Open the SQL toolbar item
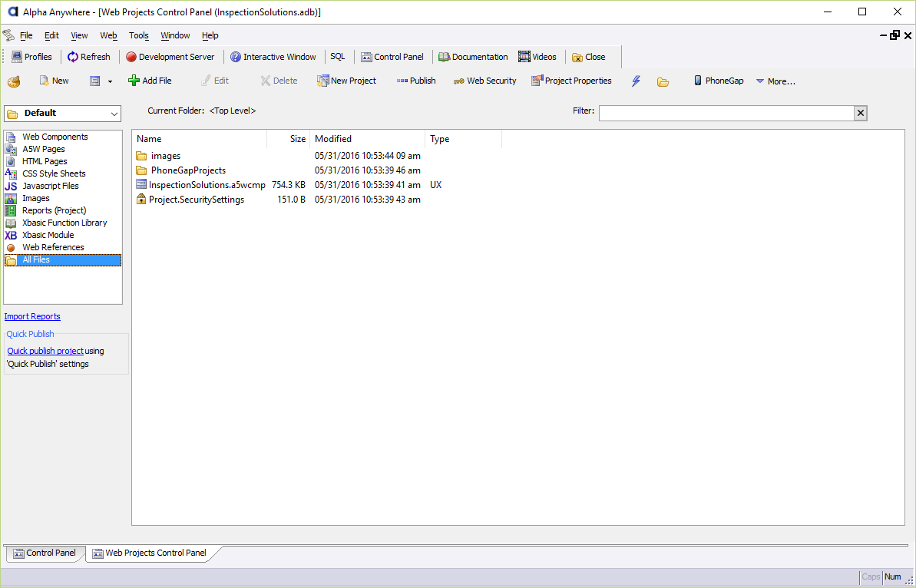This screenshot has height=588, width=916. (338, 57)
